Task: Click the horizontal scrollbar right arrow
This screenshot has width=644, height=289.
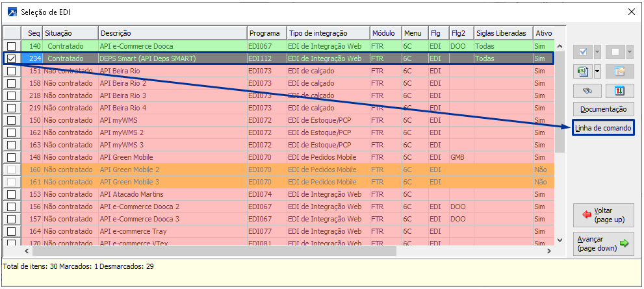Action: click(x=549, y=251)
